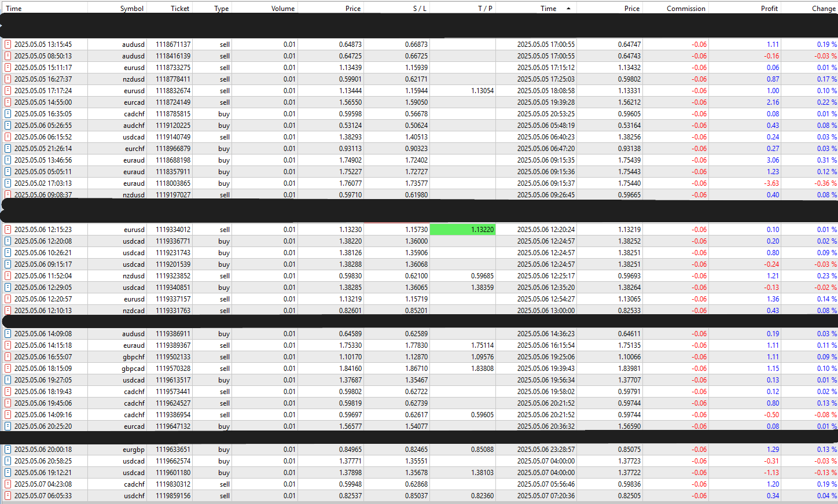Click the trade icon for ticket 1118832674
The image size is (838, 504).
[x=8, y=91]
